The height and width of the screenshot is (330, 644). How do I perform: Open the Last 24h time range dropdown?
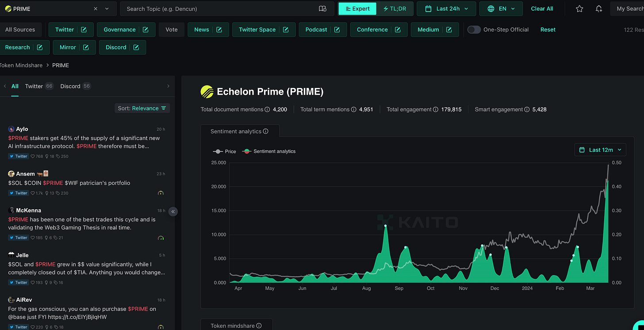tap(446, 8)
